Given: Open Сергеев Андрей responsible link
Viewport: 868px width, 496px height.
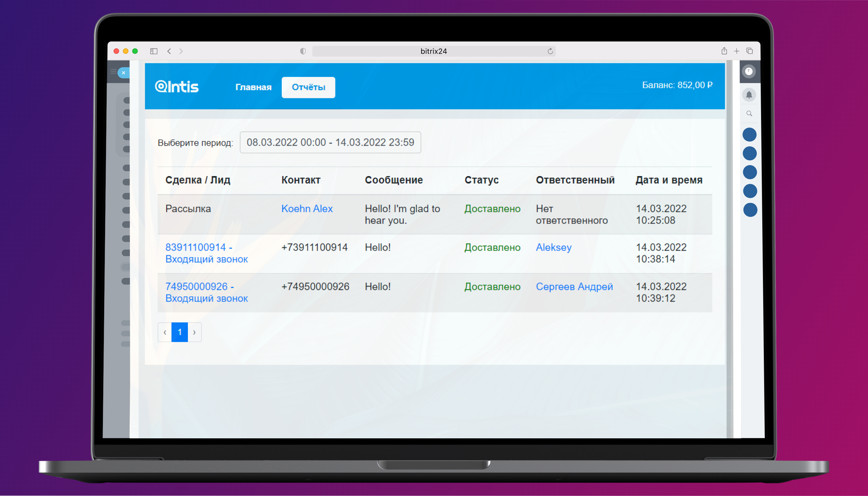Looking at the screenshot, I should (574, 286).
